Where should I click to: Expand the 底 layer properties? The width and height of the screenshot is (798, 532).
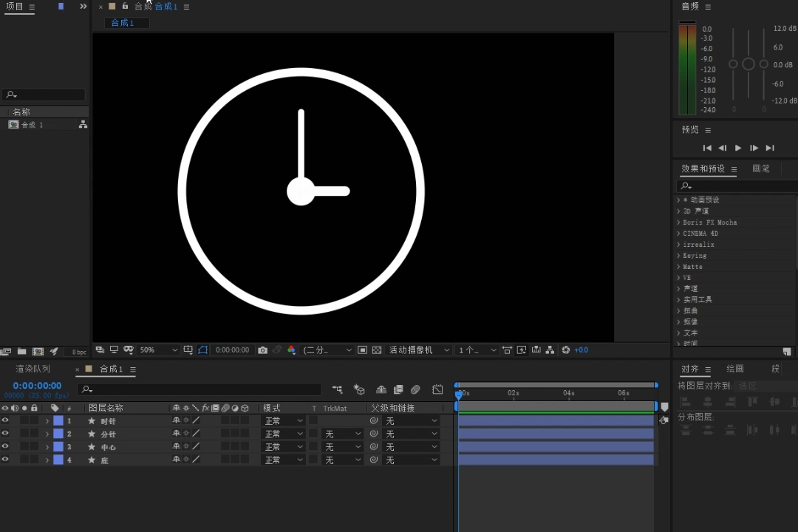(47, 460)
